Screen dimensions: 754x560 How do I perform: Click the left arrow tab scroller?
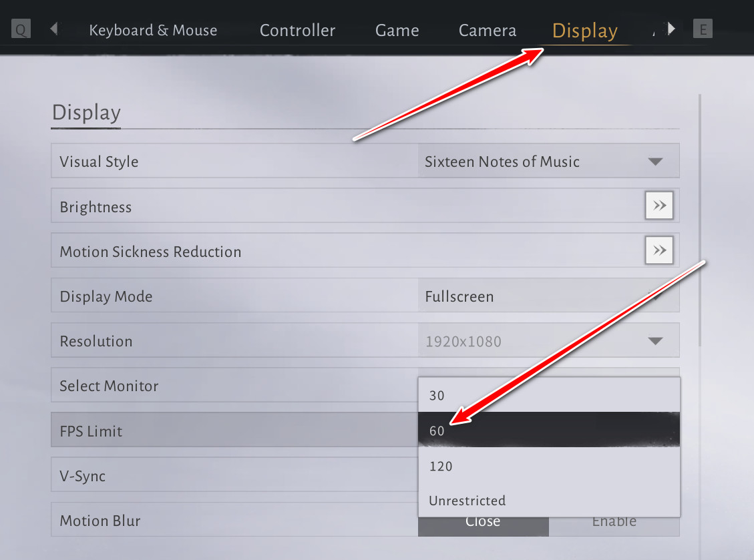pos(54,29)
